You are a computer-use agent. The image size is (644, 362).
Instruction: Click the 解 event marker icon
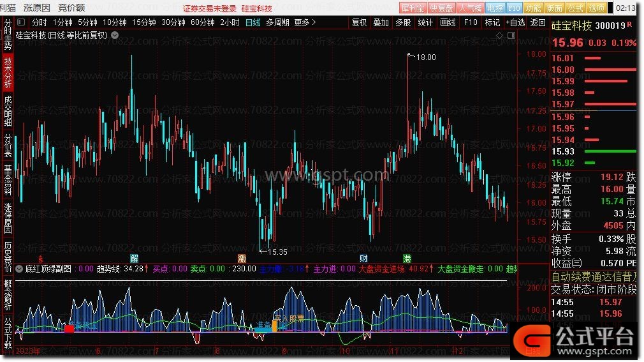click(x=134, y=259)
